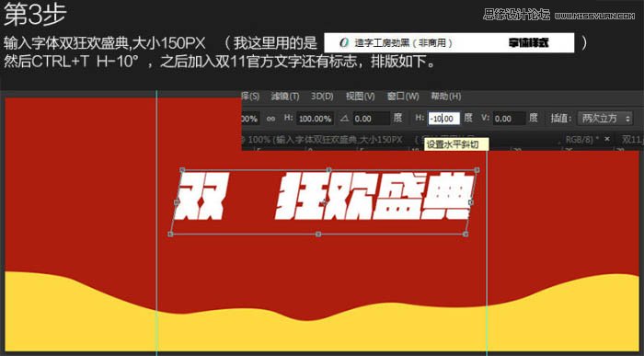This screenshot has width=644, height=356.
Task: Open the 滤镜(T) menu
Action: click(285, 96)
